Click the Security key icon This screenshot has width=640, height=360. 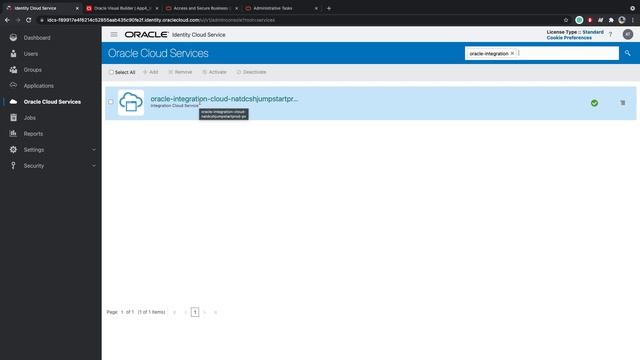pyautogui.click(x=13, y=165)
